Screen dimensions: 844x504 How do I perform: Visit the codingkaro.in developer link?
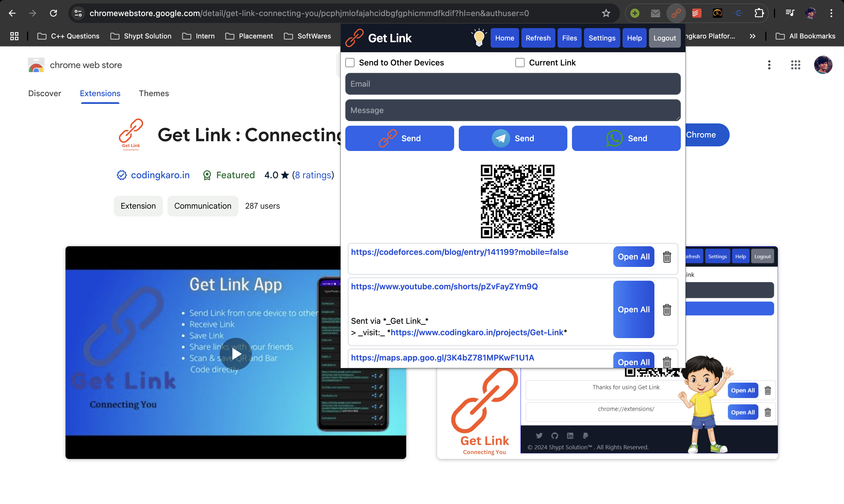point(160,175)
